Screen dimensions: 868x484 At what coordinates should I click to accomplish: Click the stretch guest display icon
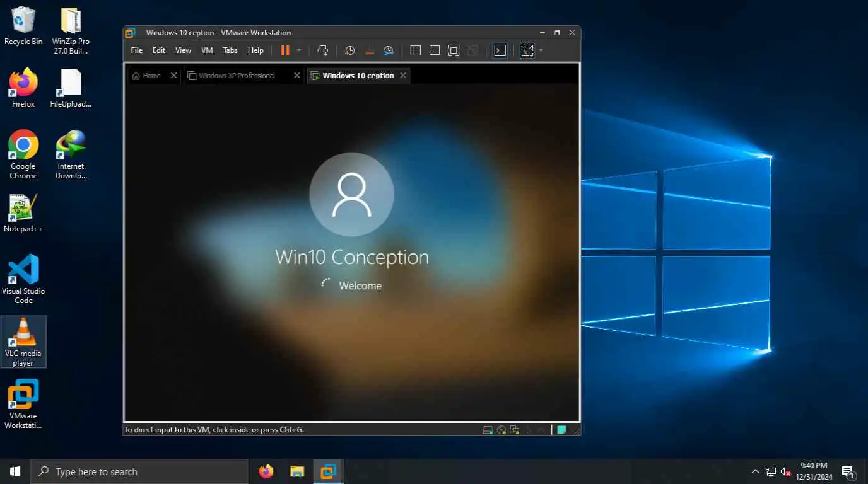pos(527,50)
